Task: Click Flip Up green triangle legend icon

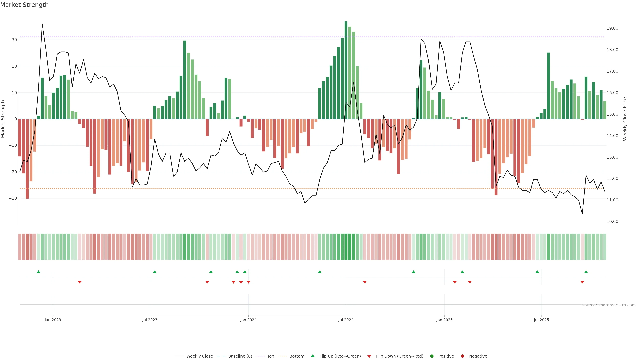Action: click(312, 356)
